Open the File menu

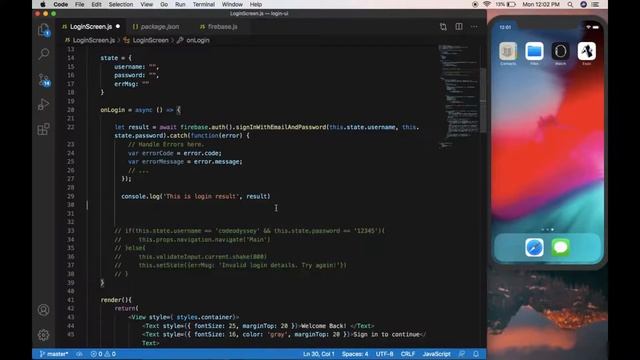[80, 4]
